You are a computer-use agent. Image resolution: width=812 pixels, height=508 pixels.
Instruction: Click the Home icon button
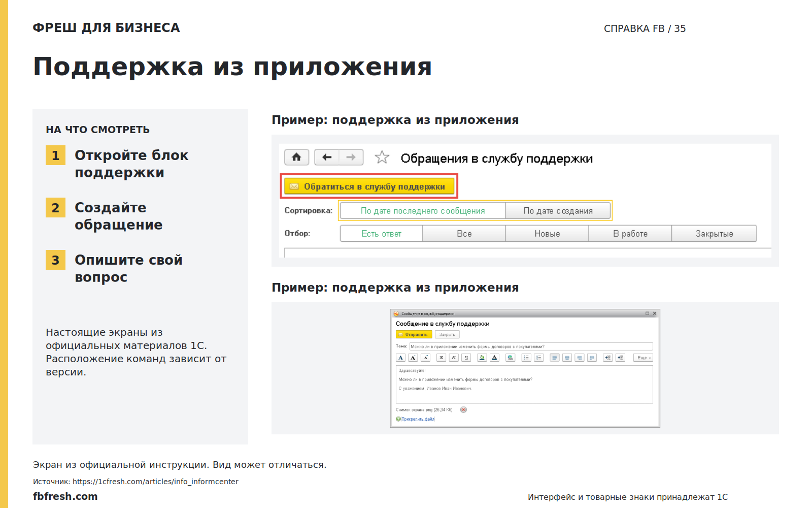tap(296, 157)
